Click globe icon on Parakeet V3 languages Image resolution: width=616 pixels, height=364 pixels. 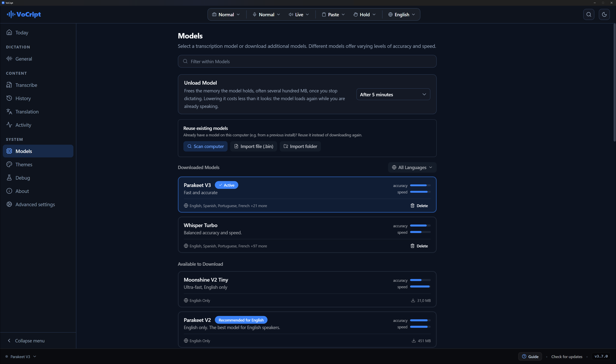(x=186, y=205)
